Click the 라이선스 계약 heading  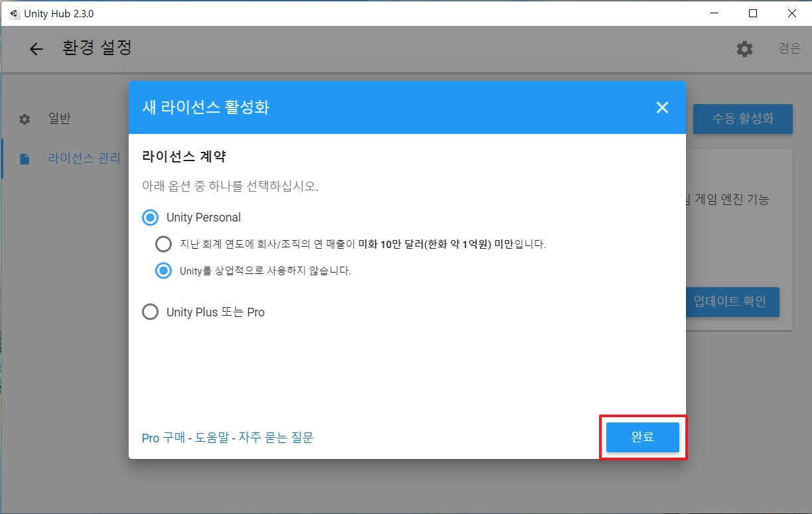click(184, 157)
